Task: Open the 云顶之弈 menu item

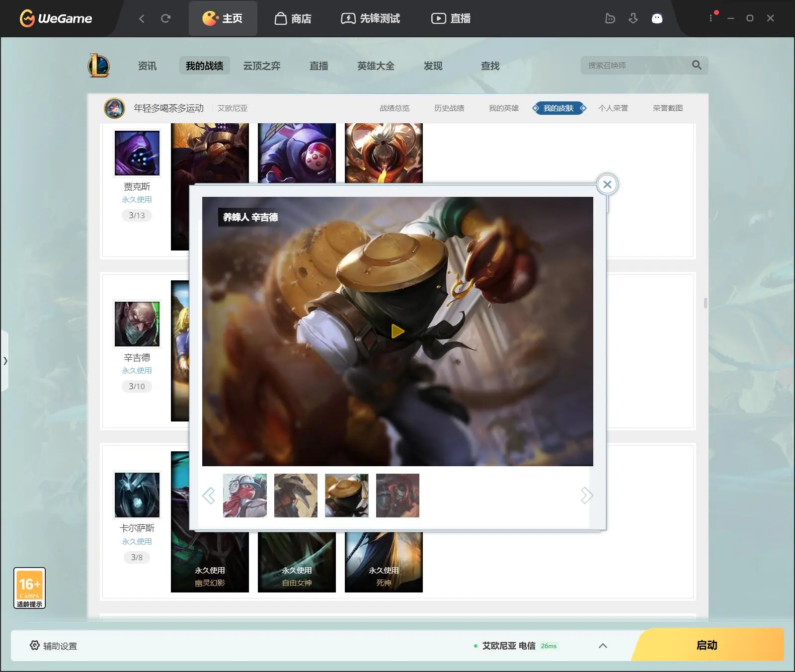Action: click(262, 66)
